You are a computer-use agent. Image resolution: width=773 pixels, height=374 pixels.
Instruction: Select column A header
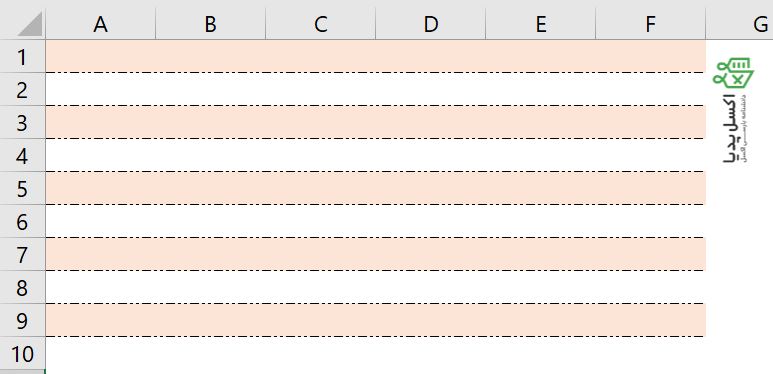[x=101, y=24]
